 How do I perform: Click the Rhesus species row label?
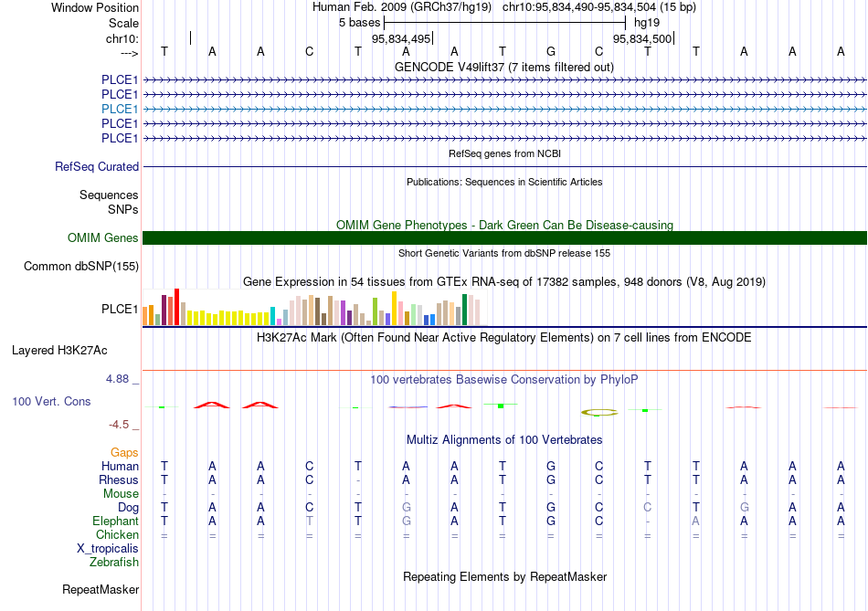coord(119,479)
